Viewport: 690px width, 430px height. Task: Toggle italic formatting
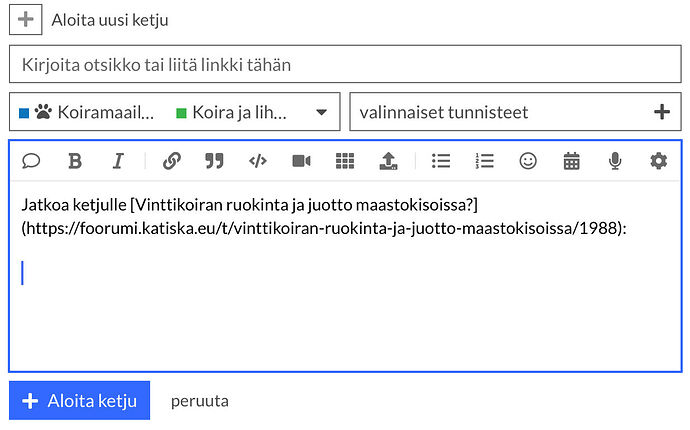(118, 161)
